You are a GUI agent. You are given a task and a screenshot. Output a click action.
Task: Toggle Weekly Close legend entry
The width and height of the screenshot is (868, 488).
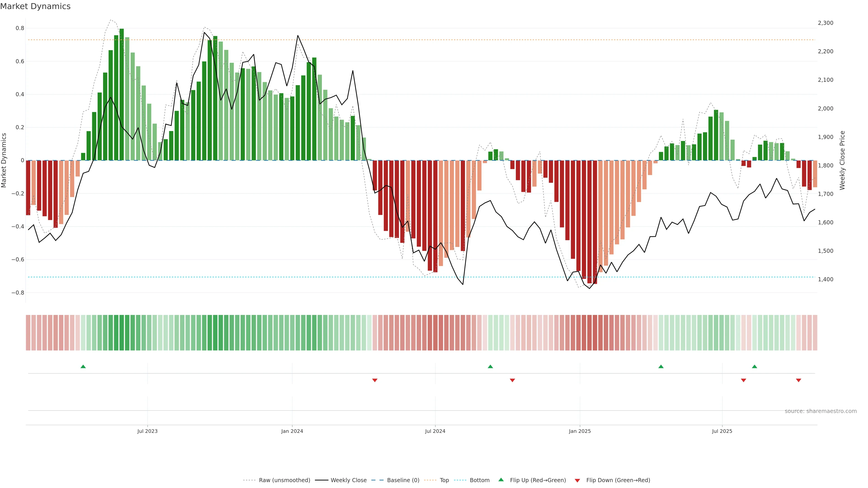pyautogui.click(x=348, y=480)
